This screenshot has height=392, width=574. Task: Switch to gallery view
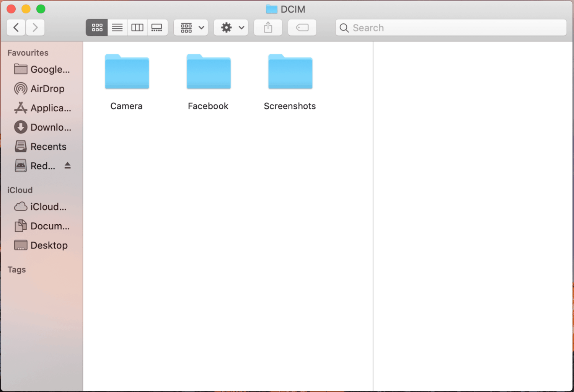pyautogui.click(x=158, y=27)
